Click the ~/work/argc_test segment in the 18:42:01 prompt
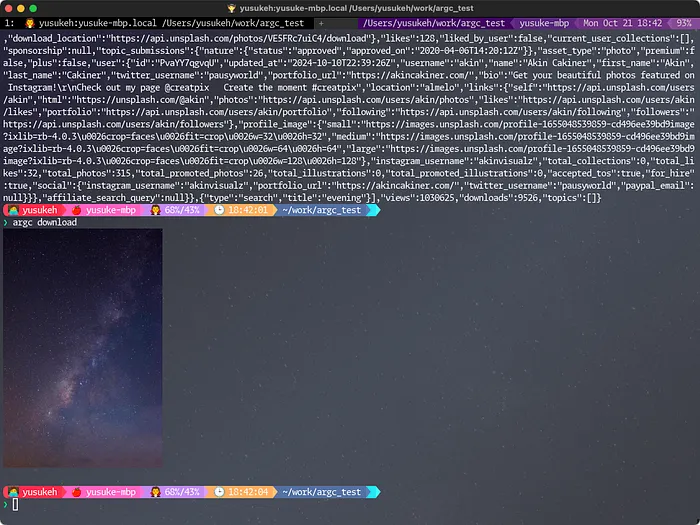The image size is (700, 525). tap(321, 210)
